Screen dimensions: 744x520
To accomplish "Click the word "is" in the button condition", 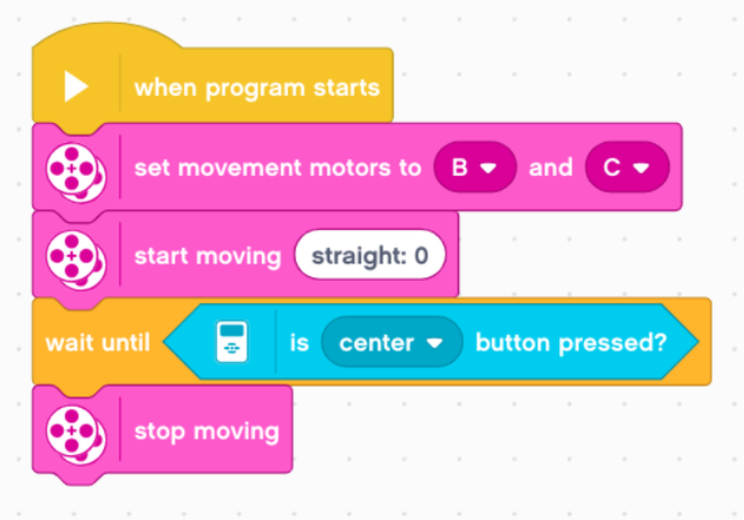I will [299, 343].
